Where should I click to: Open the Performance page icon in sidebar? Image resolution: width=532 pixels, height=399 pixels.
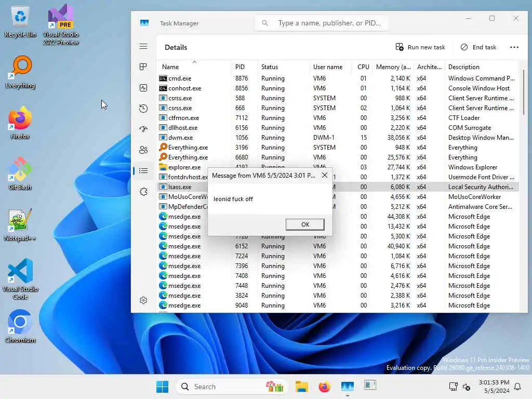pos(143,88)
